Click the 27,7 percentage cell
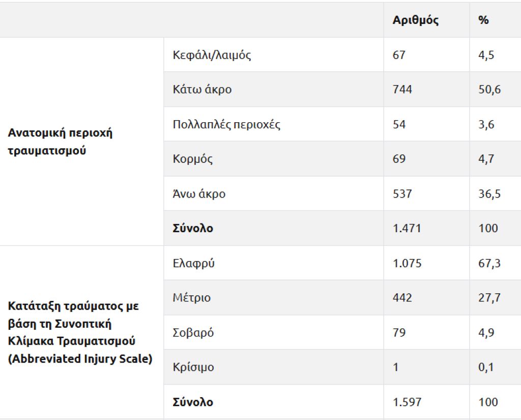The width and height of the screenshot is (521, 420). pos(489,298)
